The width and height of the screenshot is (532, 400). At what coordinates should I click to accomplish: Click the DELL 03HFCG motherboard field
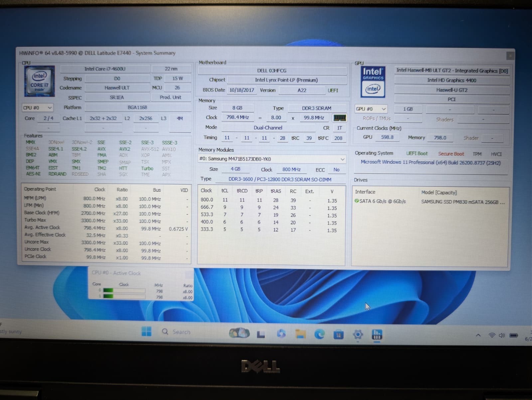(x=272, y=70)
